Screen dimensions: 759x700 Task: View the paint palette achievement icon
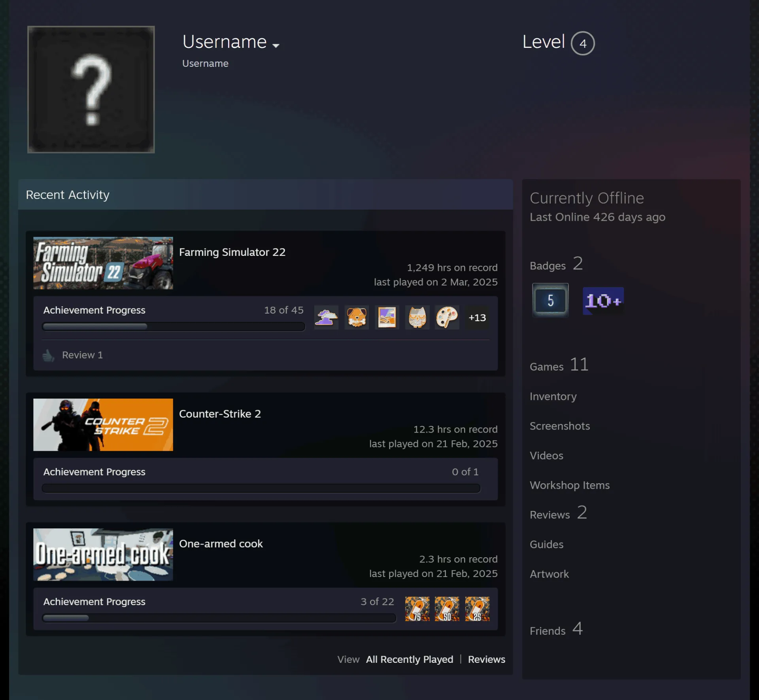pyautogui.click(x=447, y=317)
